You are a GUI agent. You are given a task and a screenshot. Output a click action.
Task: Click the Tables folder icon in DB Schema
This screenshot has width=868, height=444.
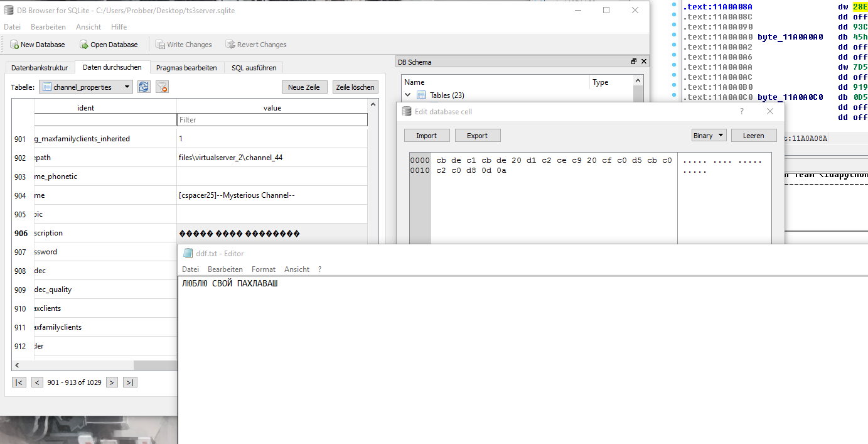coord(421,95)
